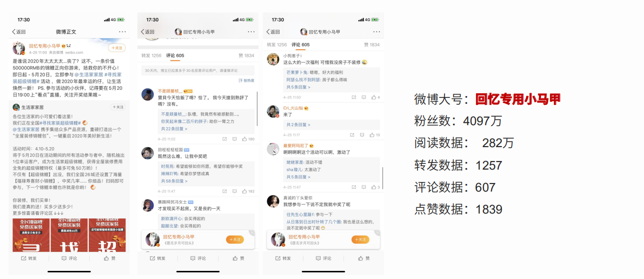The width and height of the screenshot is (644, 279).
Task: Expand 共58条回复 under 田柾柾柾国 comment
Action: click(174, 181)
